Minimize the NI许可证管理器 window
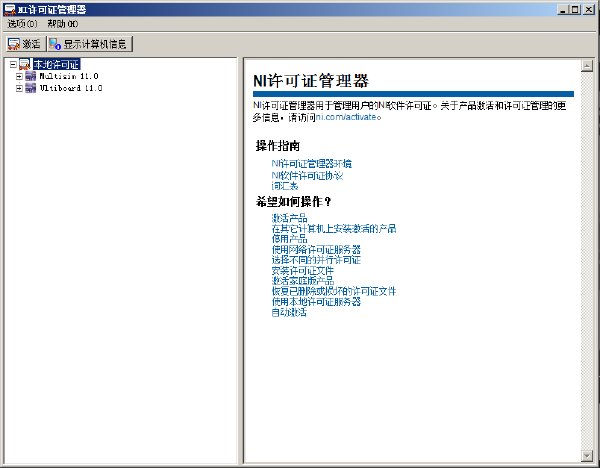Screen dimensions: 600x468 [x=562, y=10]
